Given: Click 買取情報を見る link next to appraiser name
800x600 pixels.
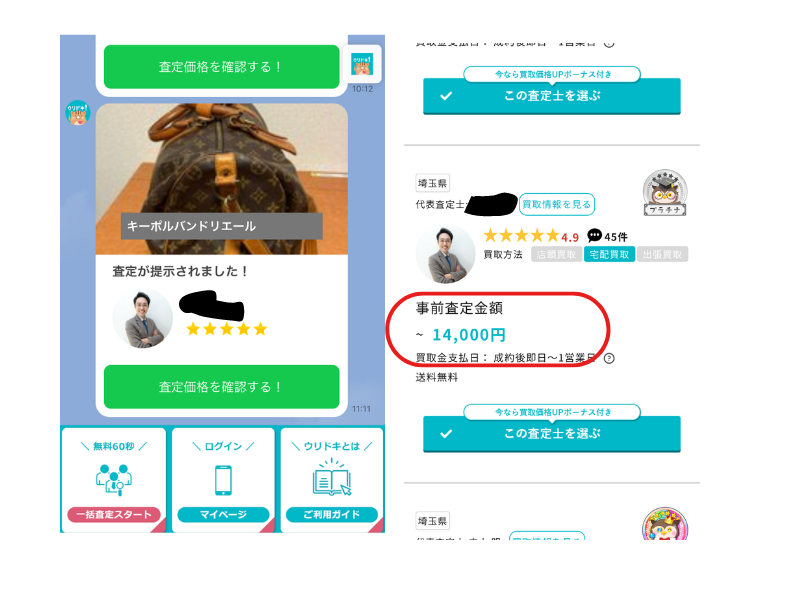Looking at the screenshot, I should 557,205.
